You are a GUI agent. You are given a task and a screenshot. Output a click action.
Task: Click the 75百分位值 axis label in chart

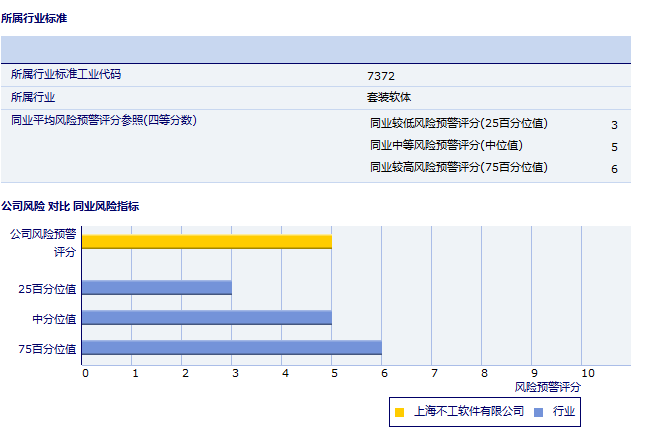point(47,349)
